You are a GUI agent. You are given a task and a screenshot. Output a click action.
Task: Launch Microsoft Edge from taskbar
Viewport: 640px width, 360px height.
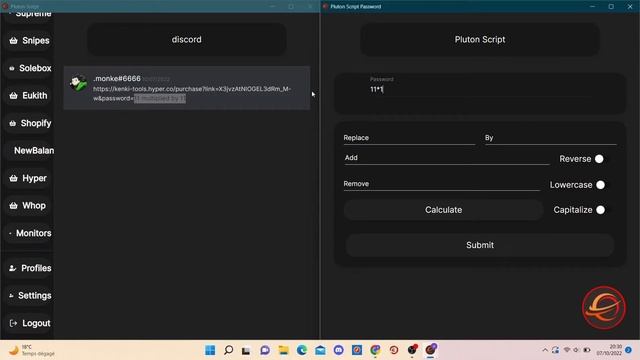point(302,350)
